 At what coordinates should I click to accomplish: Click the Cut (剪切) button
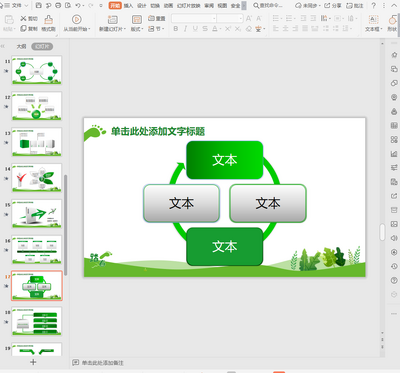point(29,19)
